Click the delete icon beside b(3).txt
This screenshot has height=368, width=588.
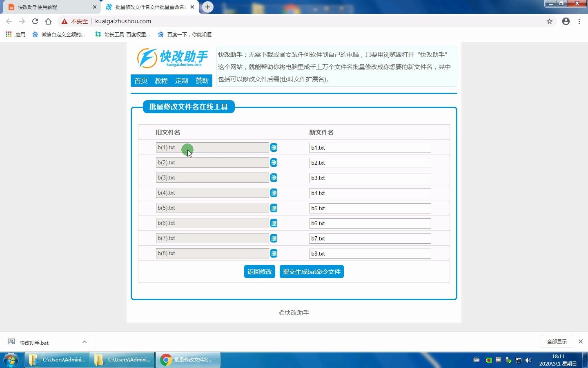click(x=274, y=178)
